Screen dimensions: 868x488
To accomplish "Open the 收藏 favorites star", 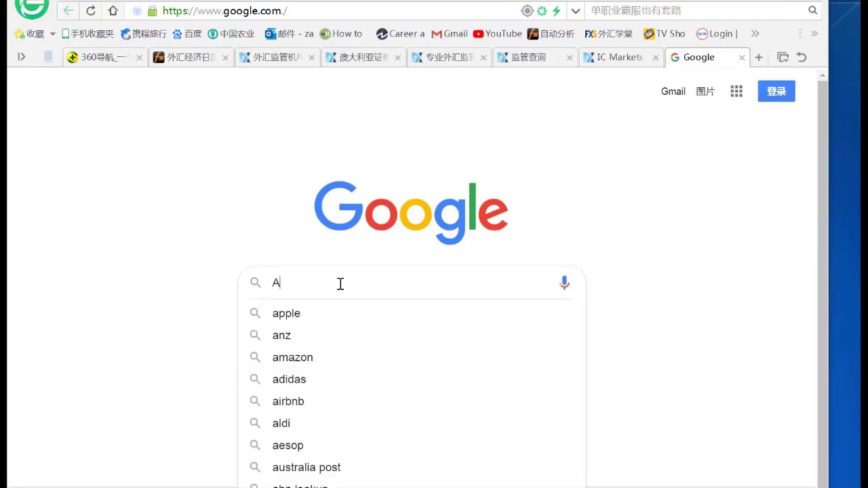I will pos(29,34).
